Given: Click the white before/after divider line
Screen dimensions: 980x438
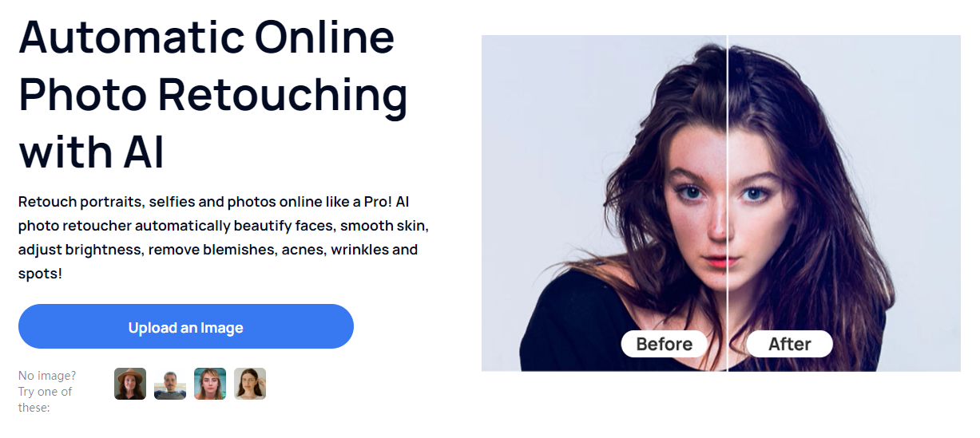Looking at the screenshot, I should pyautogui.click(x=728, y=203).
